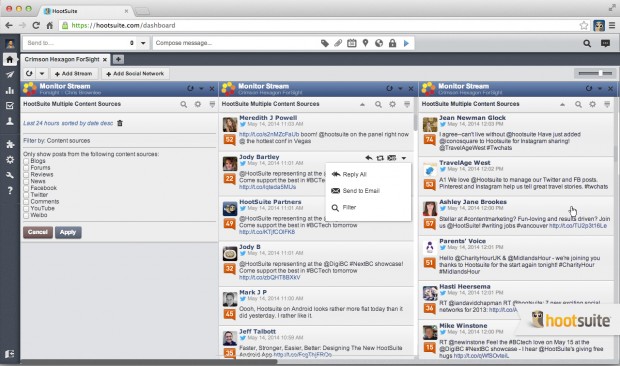The height and width of the screenshot is (366, 620).
Task: Open the Assignments checkbox sidebar icon
Action: 9,106
